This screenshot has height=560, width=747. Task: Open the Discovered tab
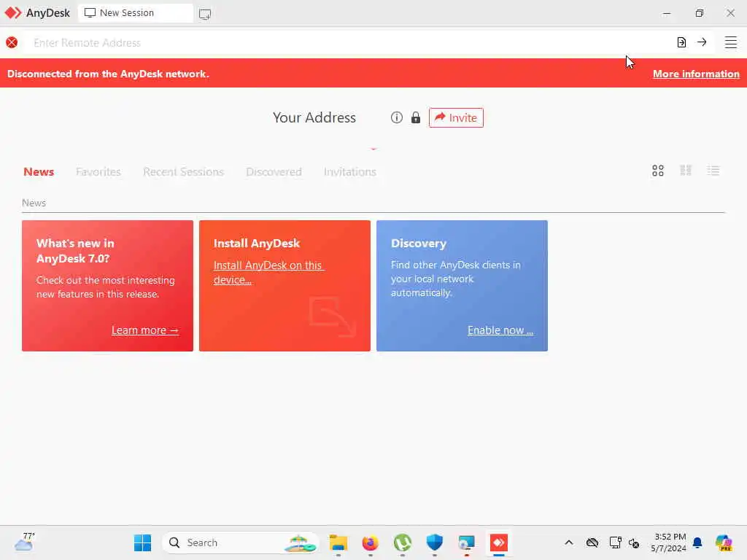274,172
